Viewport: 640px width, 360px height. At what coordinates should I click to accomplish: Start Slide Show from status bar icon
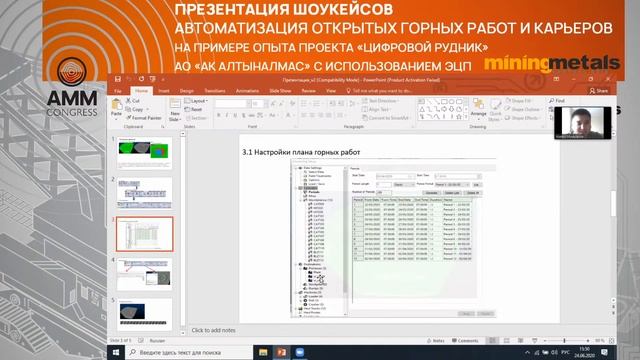click(x=534, y=340)
